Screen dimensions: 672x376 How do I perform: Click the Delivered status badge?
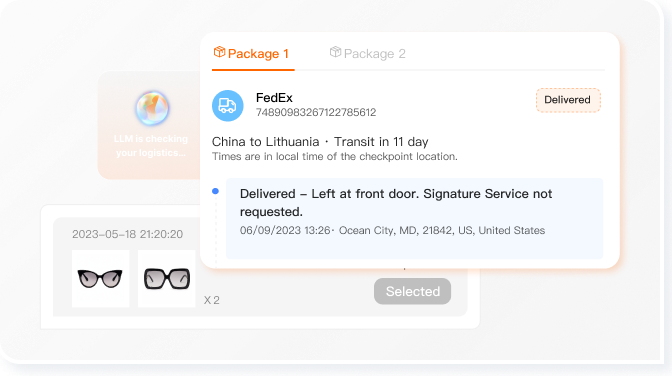568,100
